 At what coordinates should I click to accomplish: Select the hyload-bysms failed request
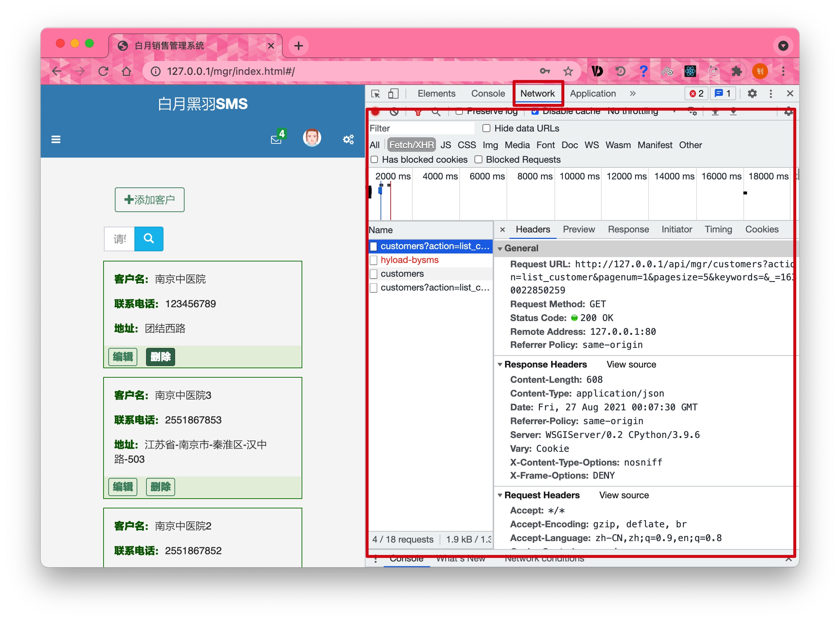tap(409, 260)
